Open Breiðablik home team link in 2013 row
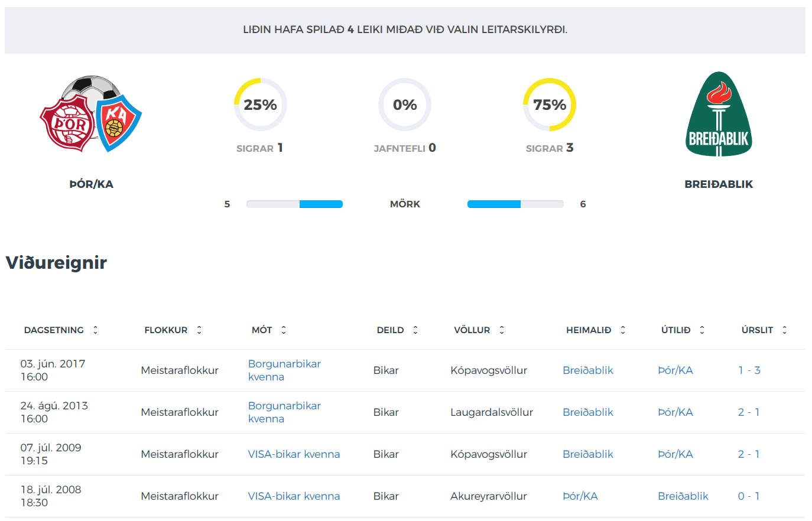Viewport: 812px width, 521px height. [x=588, y=412]
